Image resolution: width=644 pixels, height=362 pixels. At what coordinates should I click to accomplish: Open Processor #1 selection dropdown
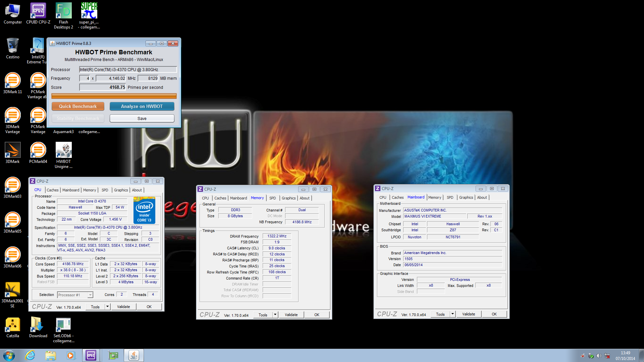[75, 295]
